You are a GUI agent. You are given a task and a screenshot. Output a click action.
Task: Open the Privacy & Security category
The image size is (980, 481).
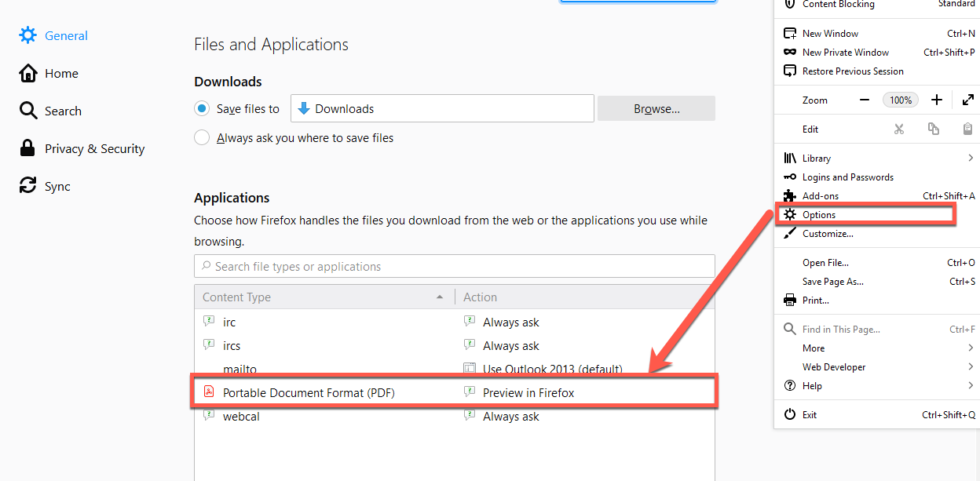82,149
